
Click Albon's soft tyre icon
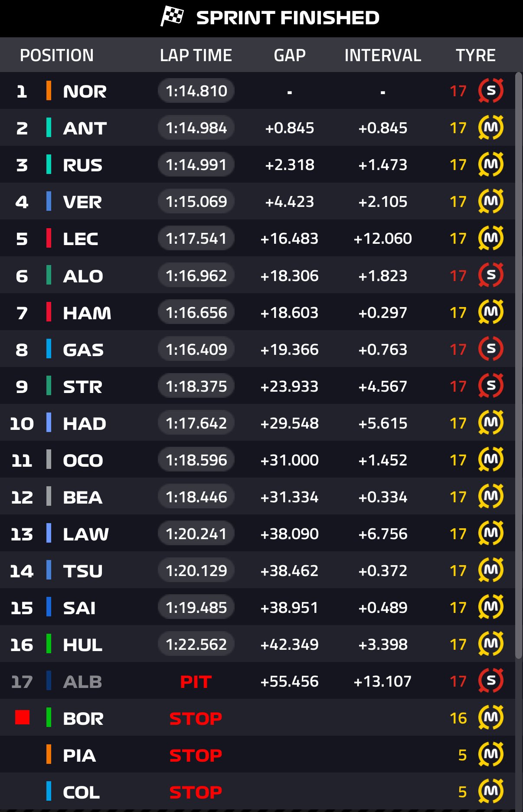point(490,681)
